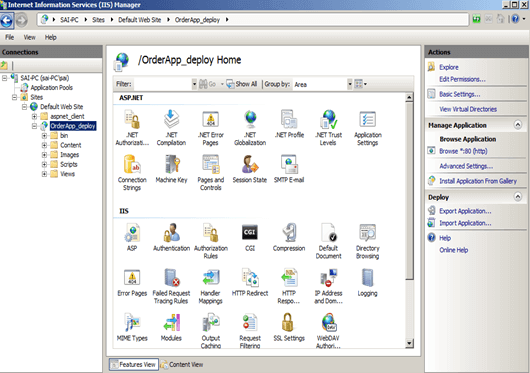
Task: Open Application Settings feature
Action: (368, 128)
